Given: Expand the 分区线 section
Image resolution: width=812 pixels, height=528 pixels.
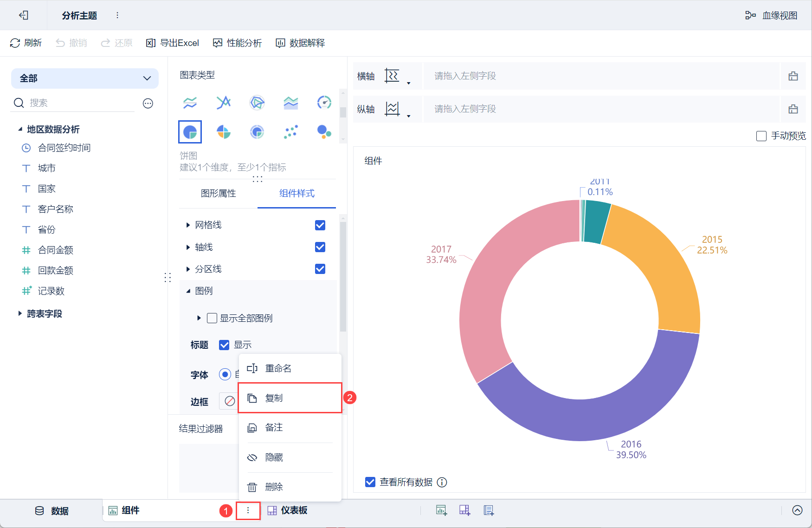Looking at the screenshot, I should click(x=188, y=269).
